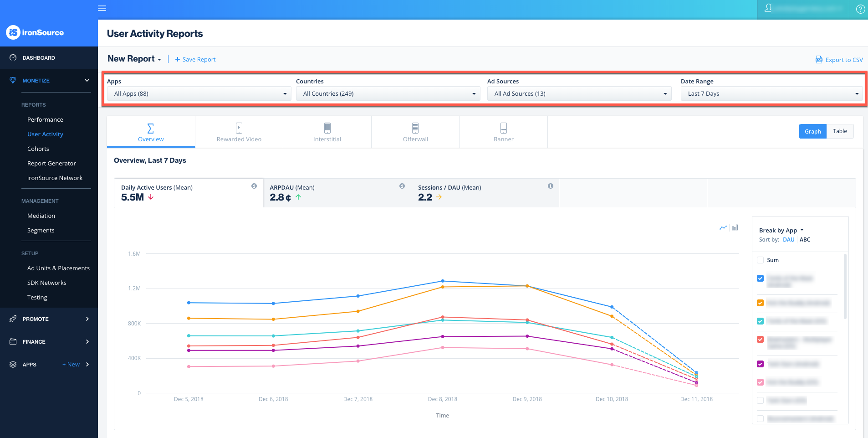Select the Finance icon in the sidebar
The image size is (868, 438).
(x=13, y=341)
